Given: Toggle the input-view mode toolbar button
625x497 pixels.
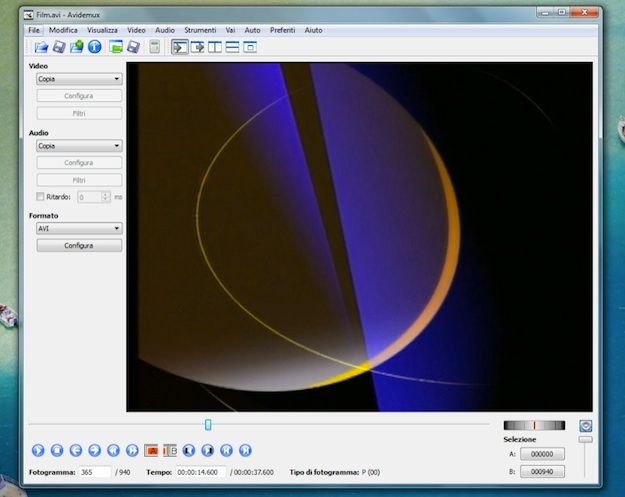Looking at the screenshot, I should [x=180, y=47].
